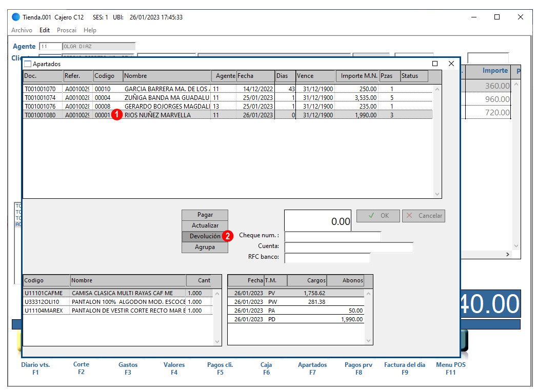The image size is (537, 392).
Task: Click the RFC banco input field
Action: (327, 258)
